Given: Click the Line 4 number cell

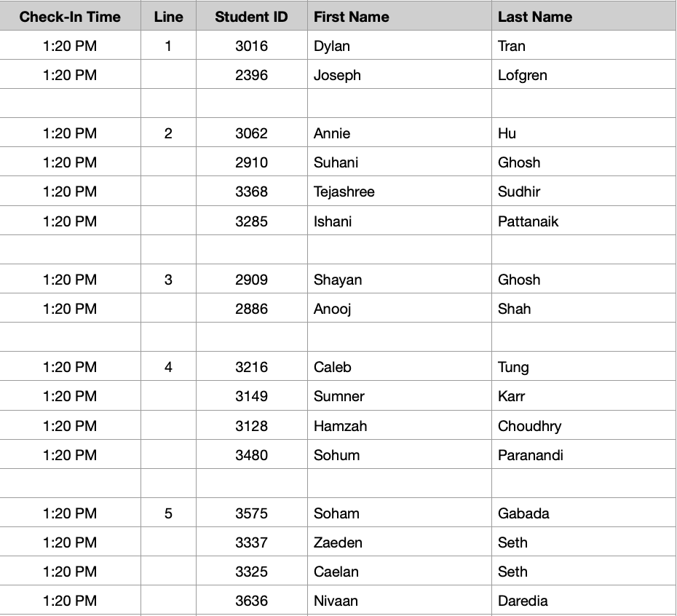Looking at the screenshot, I should pos(168,367).
